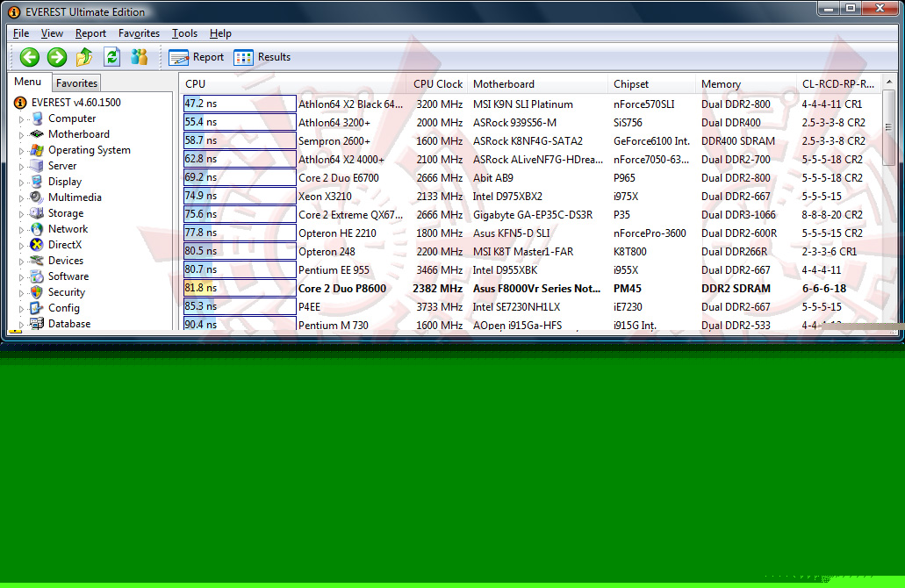The image size is (905, 588).
Task: Click the Security shield icon
Action: click(x=37, y=292)
